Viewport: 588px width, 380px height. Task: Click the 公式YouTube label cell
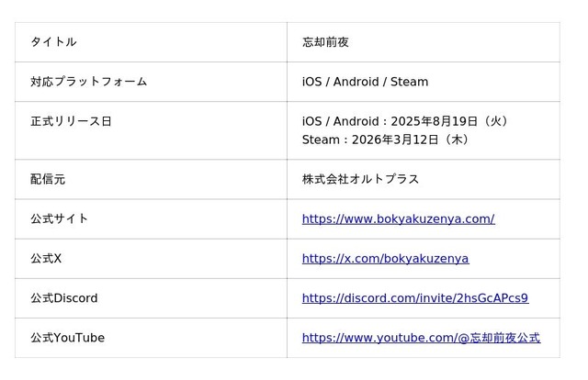click(x=67, y=338)
